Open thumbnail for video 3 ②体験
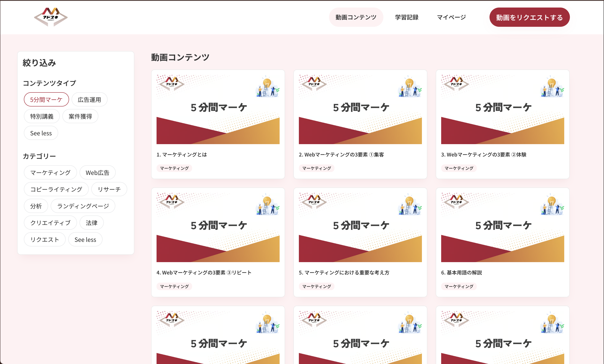604x364 pixels. pos(502,109)
